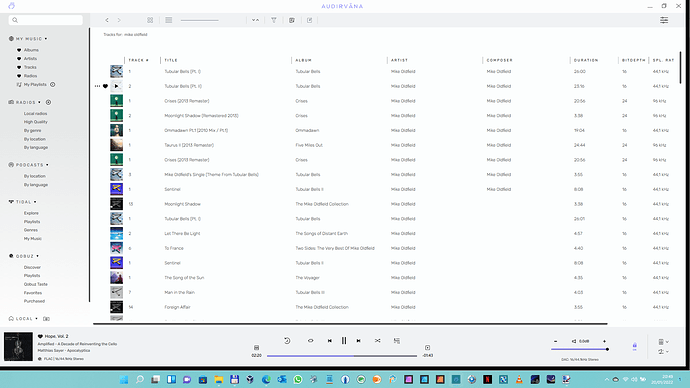Screen dimensions: 690x388
Task: Open High Quality radios link
Action: (x=36, y=122)
